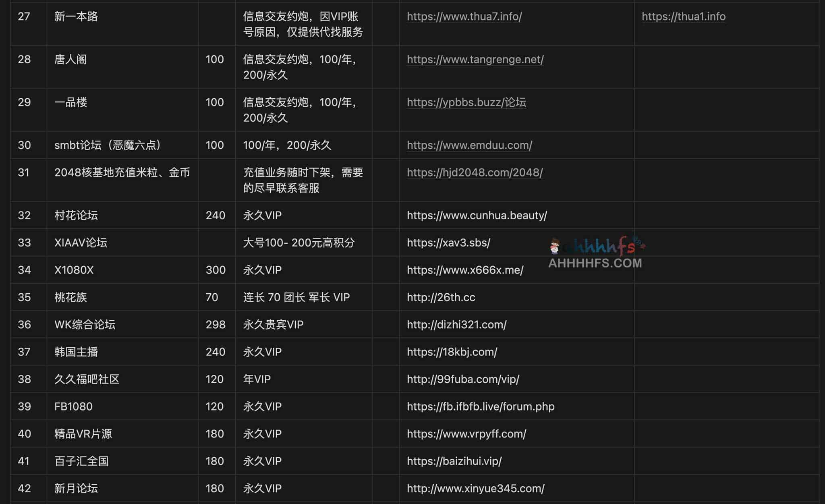Open the ypbbs.buzz forum link

coord(466,103)
